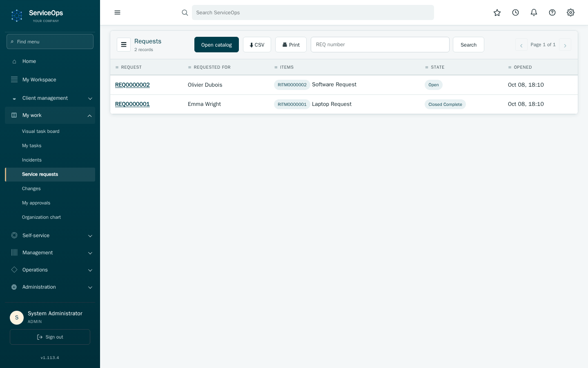The width and height of the screenshot is (588, 368).
Task: Focus the REQ number field
Action: 380,45
